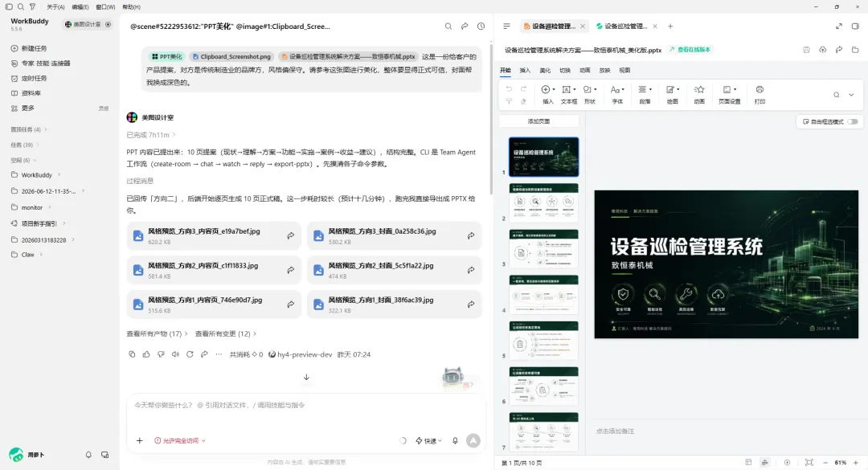Viewport: 868px width, 470px height.
Task: Open 插入 dropdown in toolbar
Action: coord(548,94)
